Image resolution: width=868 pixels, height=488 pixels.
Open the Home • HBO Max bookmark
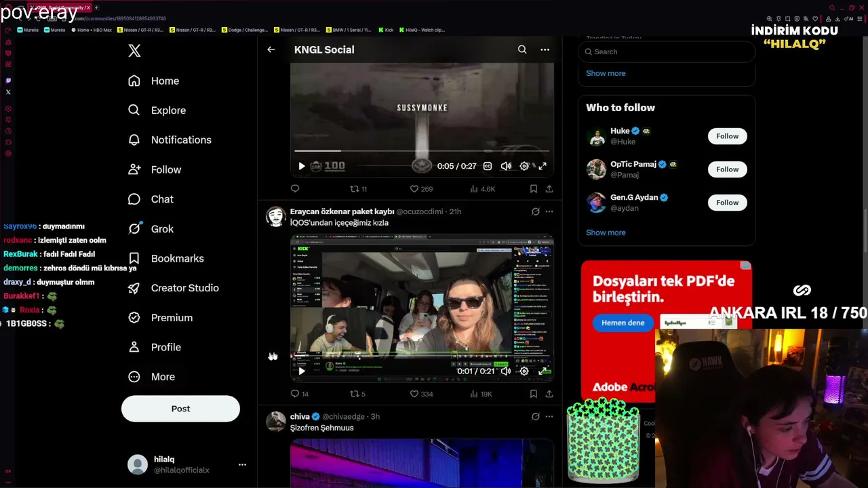click(x=92, y=30)
